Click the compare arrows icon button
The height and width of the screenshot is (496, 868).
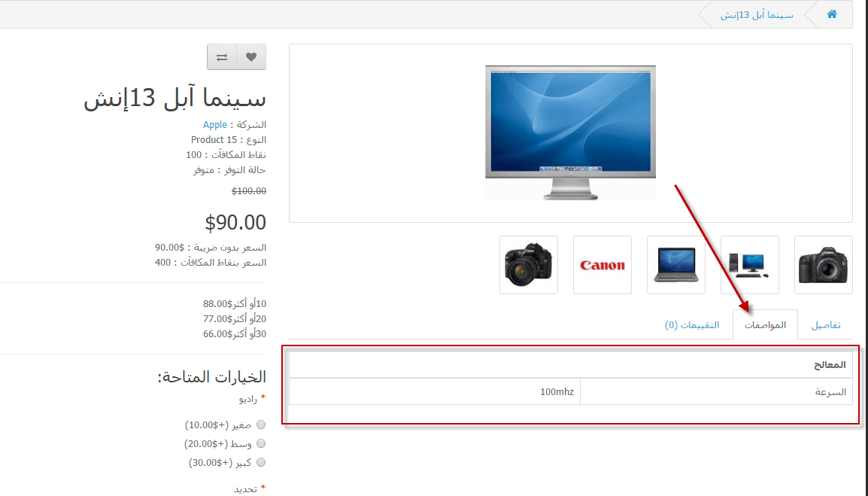[x=222, y=57]
